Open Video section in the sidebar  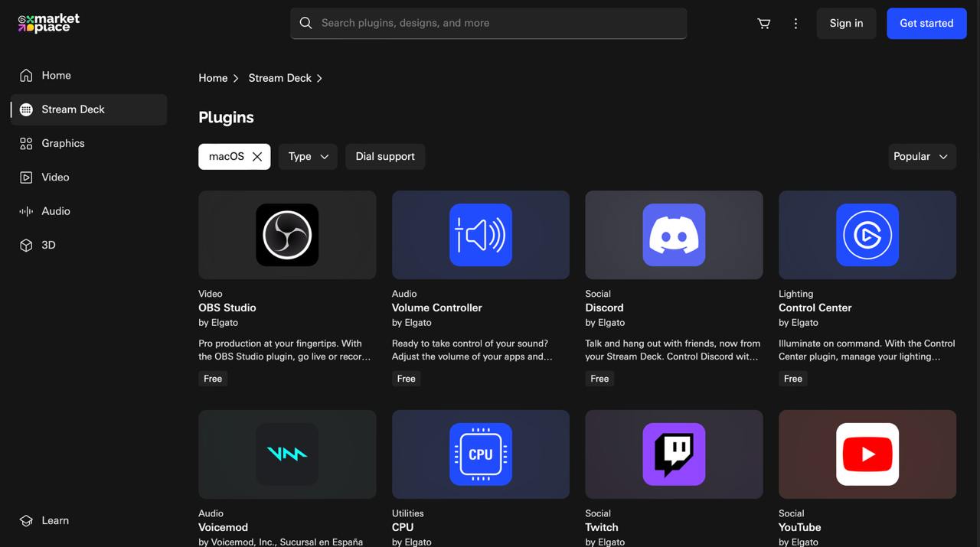(x=89, y=177)
